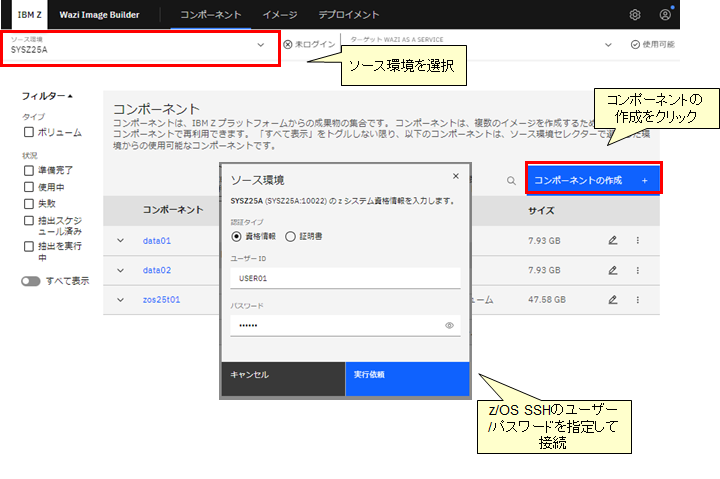Click the 47.58 GB size value
Screen dimensions: 720x479
point(546,299)
